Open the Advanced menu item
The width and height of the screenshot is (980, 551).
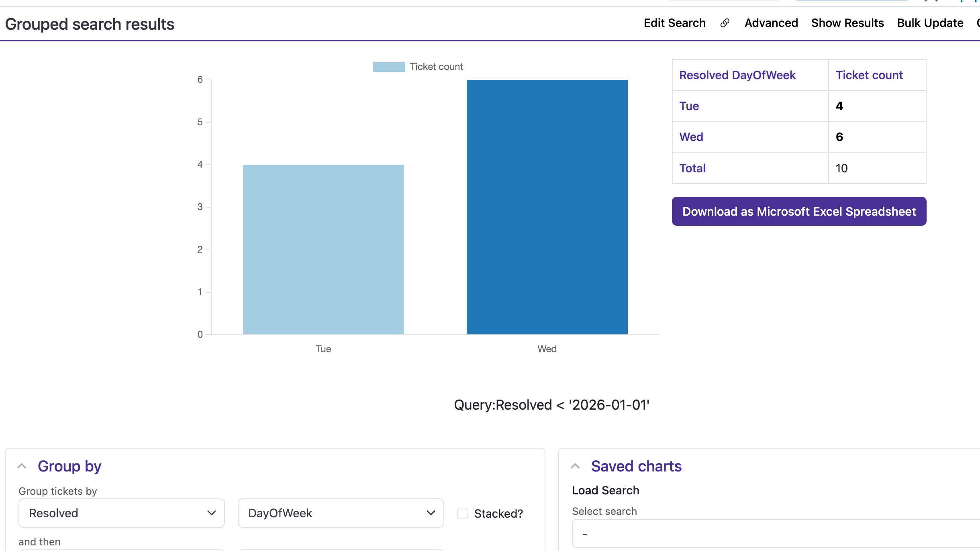771,23
